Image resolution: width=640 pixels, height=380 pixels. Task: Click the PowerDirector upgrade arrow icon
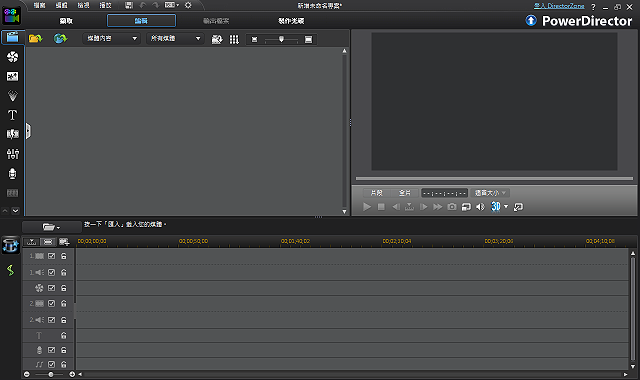click(531, 20)
